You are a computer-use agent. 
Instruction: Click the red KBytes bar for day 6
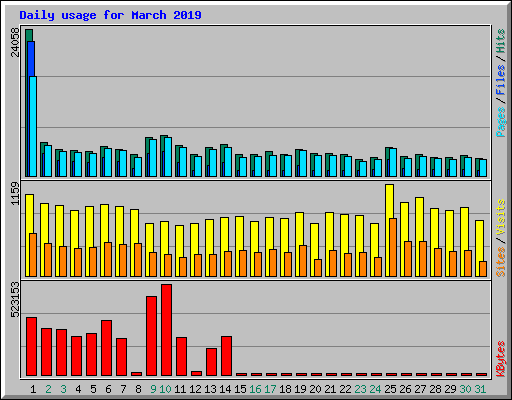(x=106, y=348)
